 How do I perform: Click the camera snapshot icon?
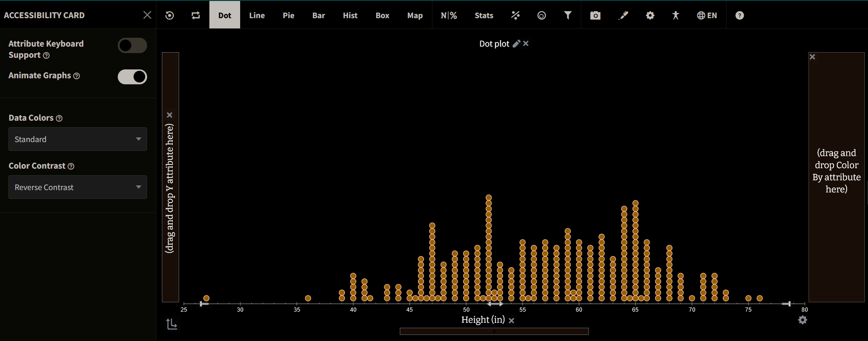(x=595, y=15)
